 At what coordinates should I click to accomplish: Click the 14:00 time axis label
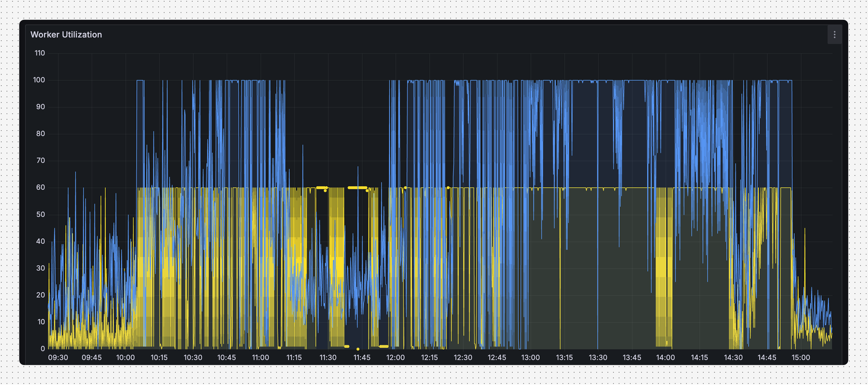(x=666, y=358)
